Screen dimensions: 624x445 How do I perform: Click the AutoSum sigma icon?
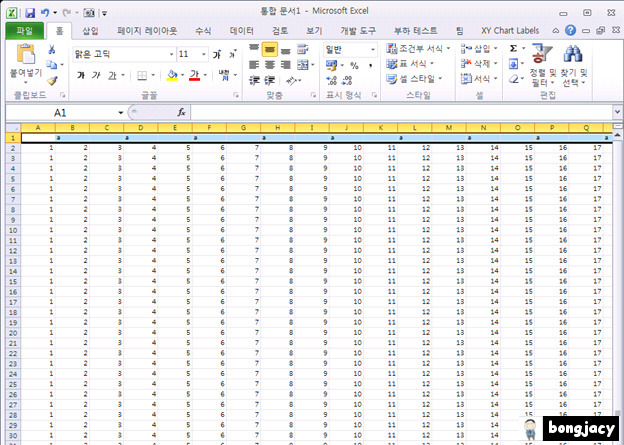(x=513, y=48)
